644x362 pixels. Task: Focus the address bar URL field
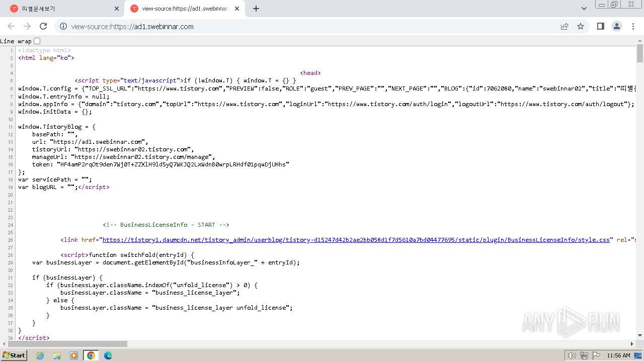pyautogui.click(x=312, y=27)
